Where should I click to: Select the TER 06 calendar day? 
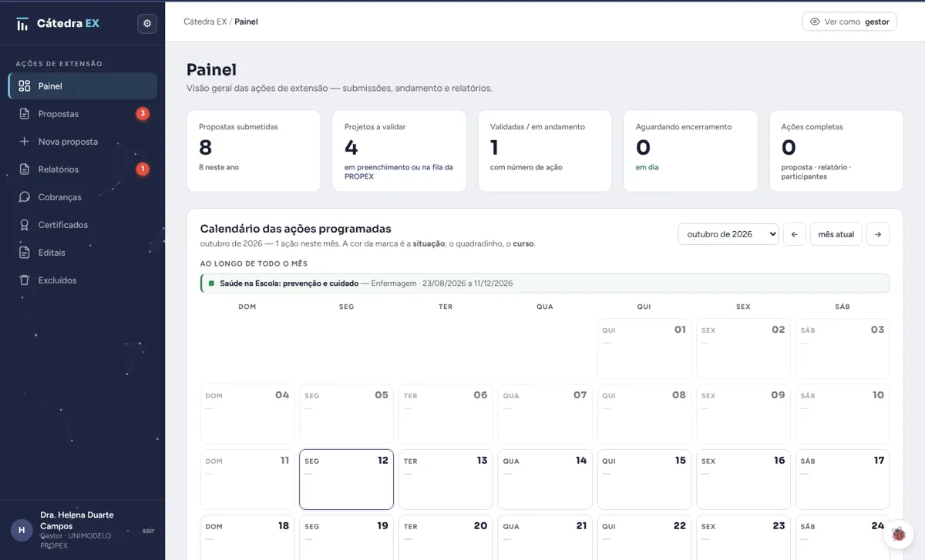tap(446, 414)
